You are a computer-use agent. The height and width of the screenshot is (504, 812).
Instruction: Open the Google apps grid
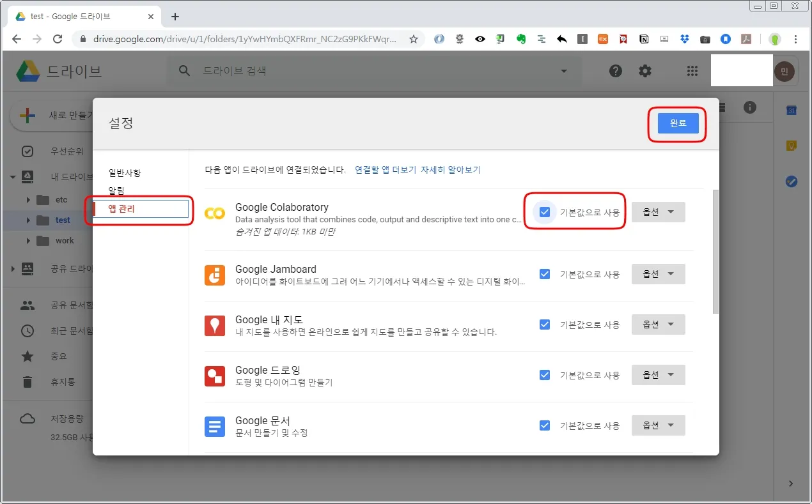tap(692, 71)
